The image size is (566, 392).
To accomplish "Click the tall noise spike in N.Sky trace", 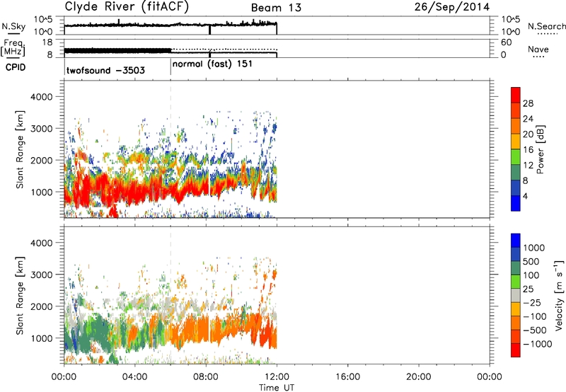I will (119, 22).
